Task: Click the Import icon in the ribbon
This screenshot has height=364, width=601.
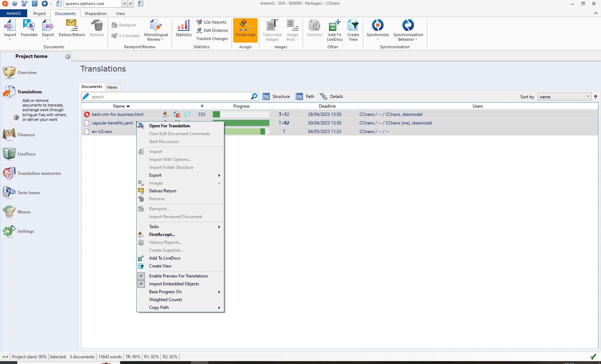Action: click(x=10, y=29)
